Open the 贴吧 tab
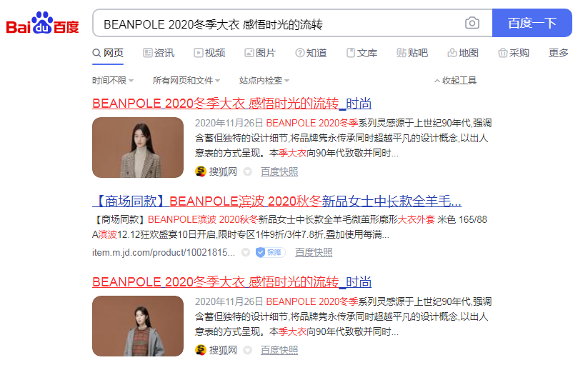 pyautogui.click(x=412, y=53)
